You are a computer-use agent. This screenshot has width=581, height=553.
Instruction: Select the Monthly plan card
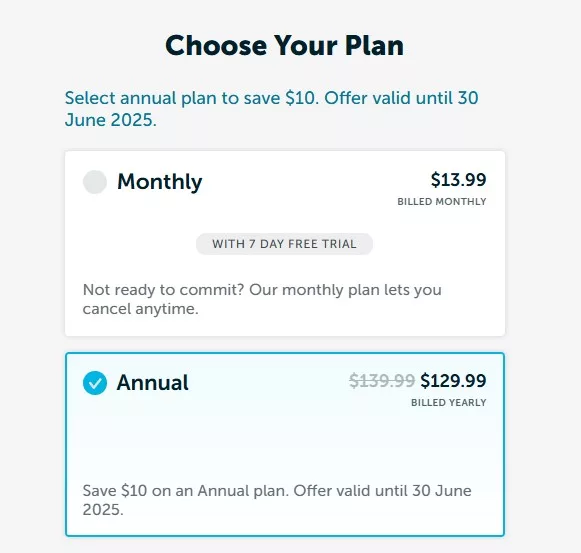tap(285, 244)
